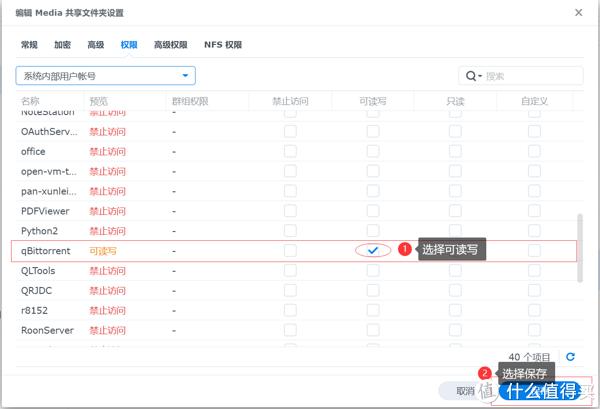Click the refresh icon beside 40 items
This screenshot has height=409, width=600.
[x=570, y=357]
